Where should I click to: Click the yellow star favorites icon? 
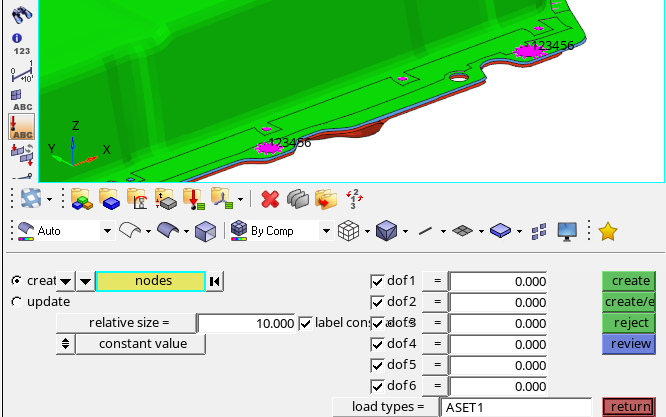pyautogui.click(x=607, y=231)
